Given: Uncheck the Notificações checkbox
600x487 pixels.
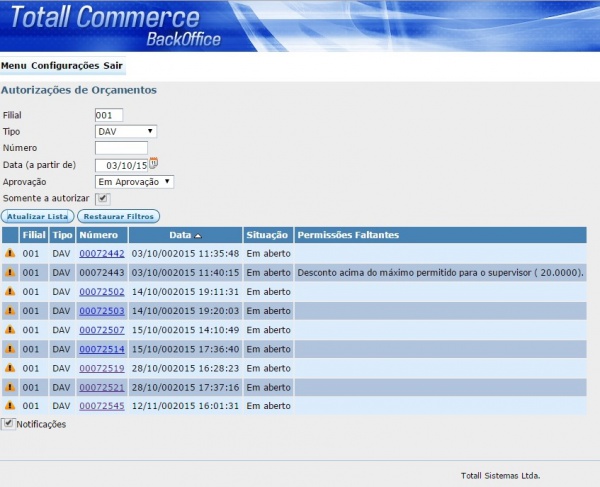Looking at the screenshot, I should coord(8,424).
